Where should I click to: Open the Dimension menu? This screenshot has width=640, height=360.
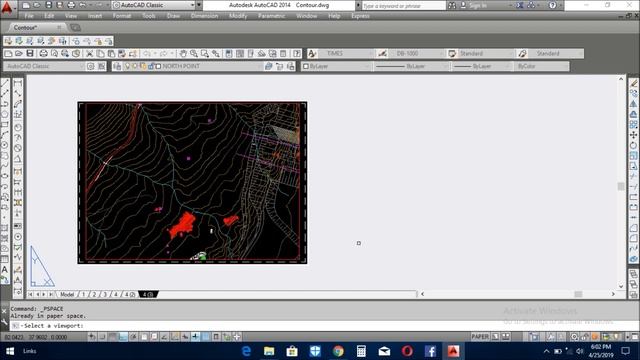204,16
